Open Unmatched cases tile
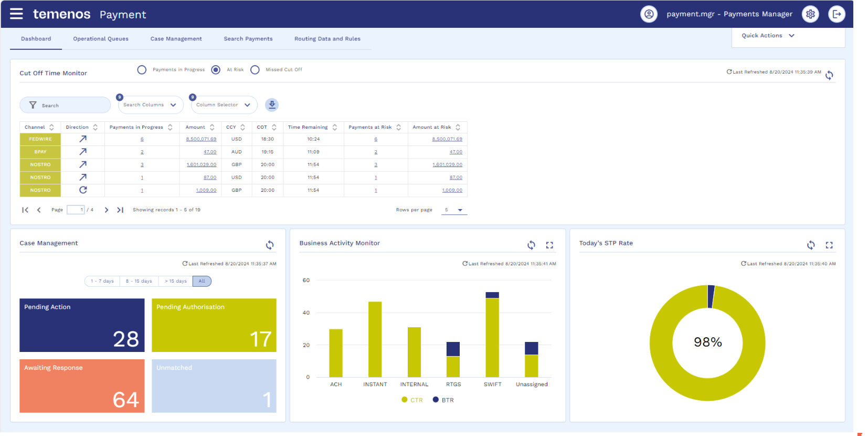Image resolution: width=868 pixels, height=436 pixels. (214, 386)
